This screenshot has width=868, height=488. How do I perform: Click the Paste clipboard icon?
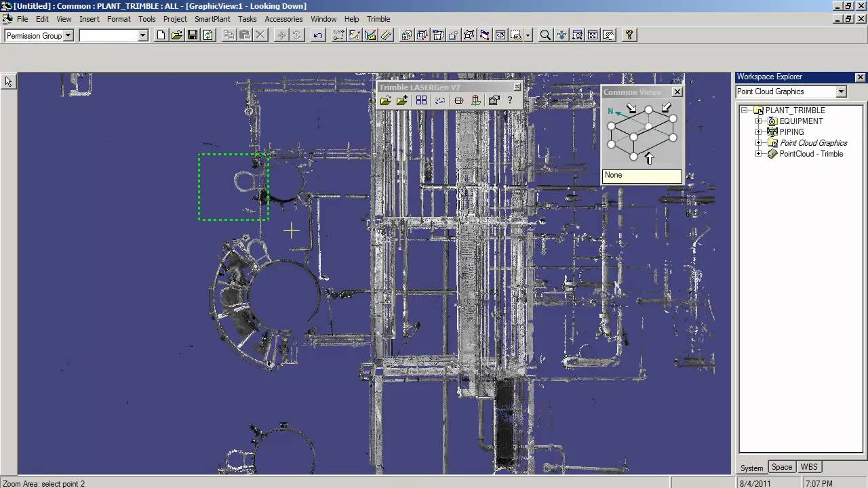tap(245, 35)
